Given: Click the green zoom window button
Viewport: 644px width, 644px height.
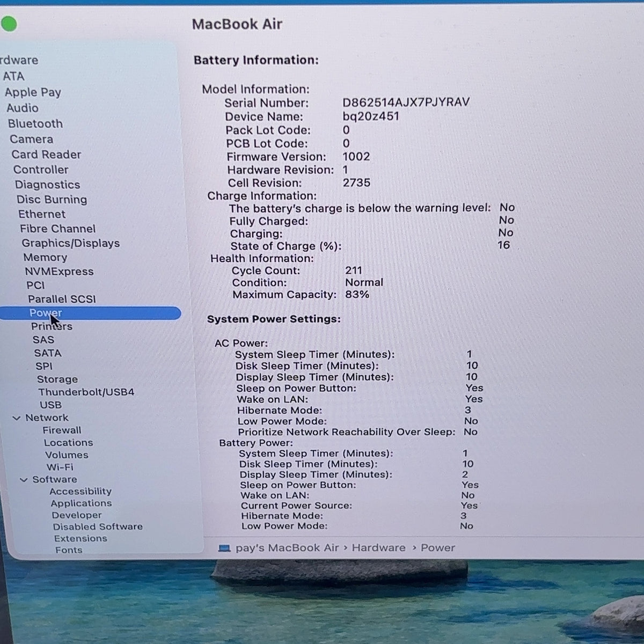Looking at the screenshot, I should pos(9,24).
